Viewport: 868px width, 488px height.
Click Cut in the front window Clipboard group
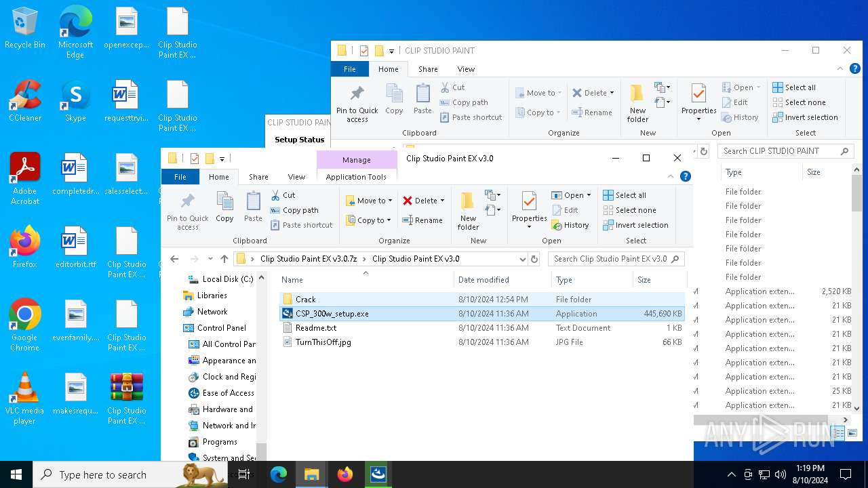283,195
